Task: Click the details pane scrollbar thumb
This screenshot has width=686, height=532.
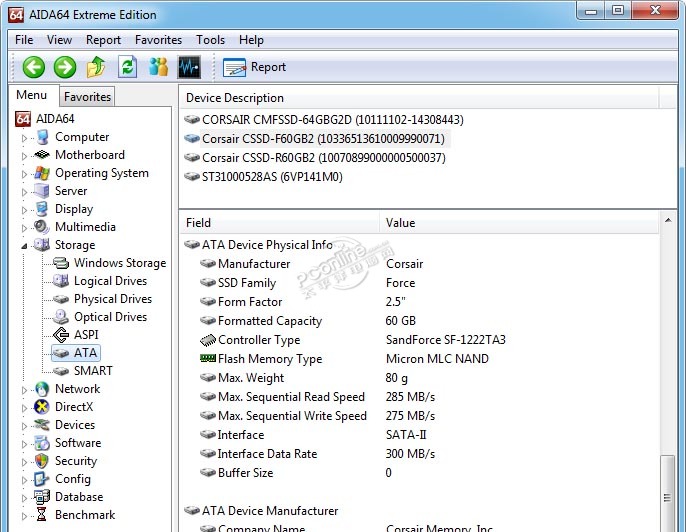Action: pyautogui.click(x=667, y=494)
